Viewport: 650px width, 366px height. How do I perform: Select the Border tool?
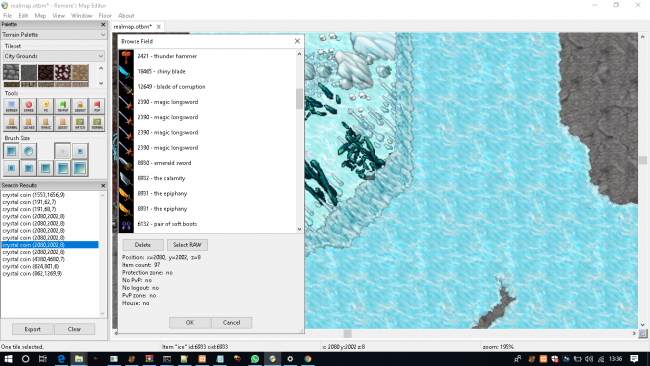click(12, 106)
